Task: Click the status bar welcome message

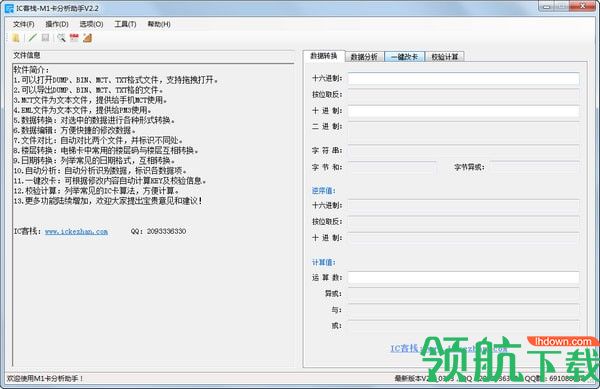Action: (45, 379)
